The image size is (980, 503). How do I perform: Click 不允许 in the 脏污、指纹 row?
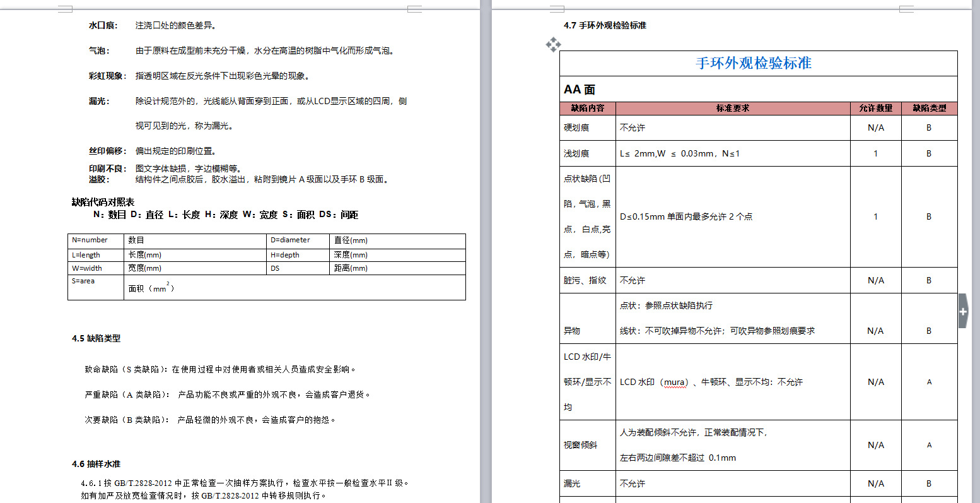[633, 280]
